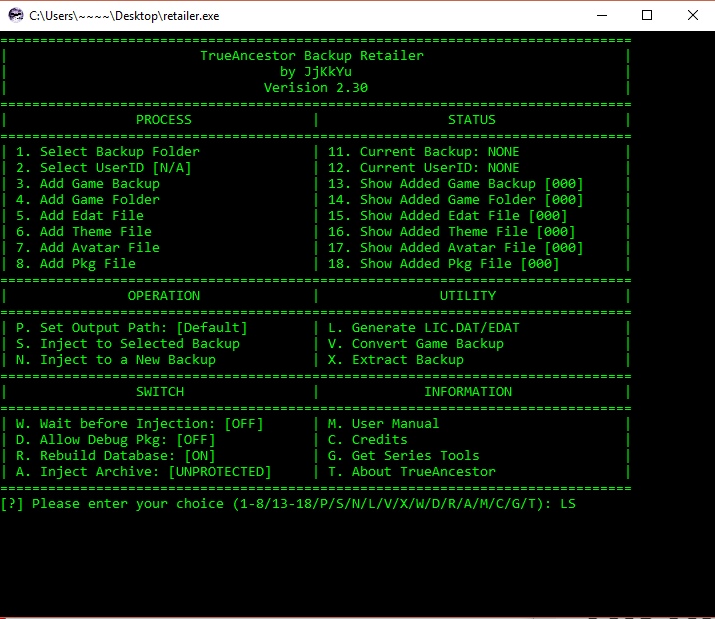Screen dimensions: 715x619
Task: Click Inject to a New Backup
Action: (115, 359)
